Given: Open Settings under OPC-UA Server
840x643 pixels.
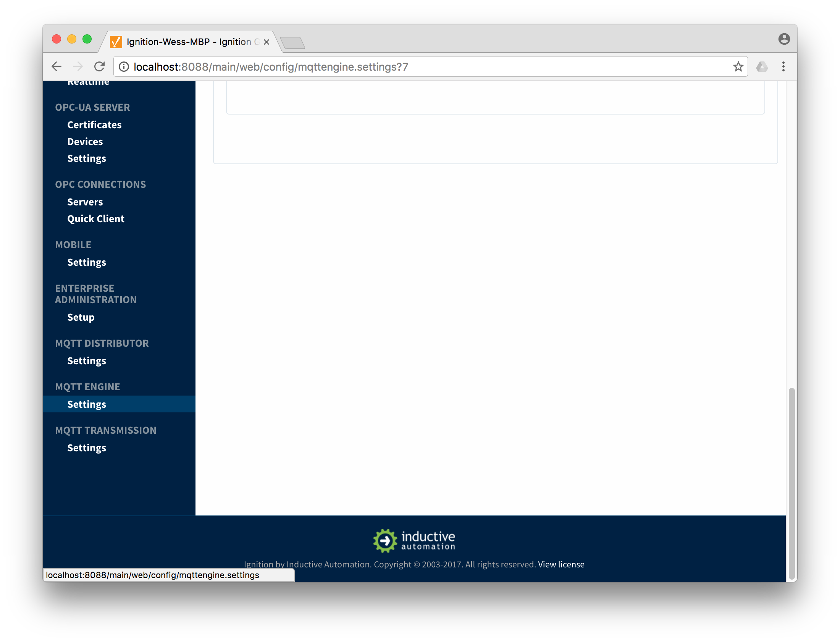Looking at the screenshot, I should click(x=87, y=158).
